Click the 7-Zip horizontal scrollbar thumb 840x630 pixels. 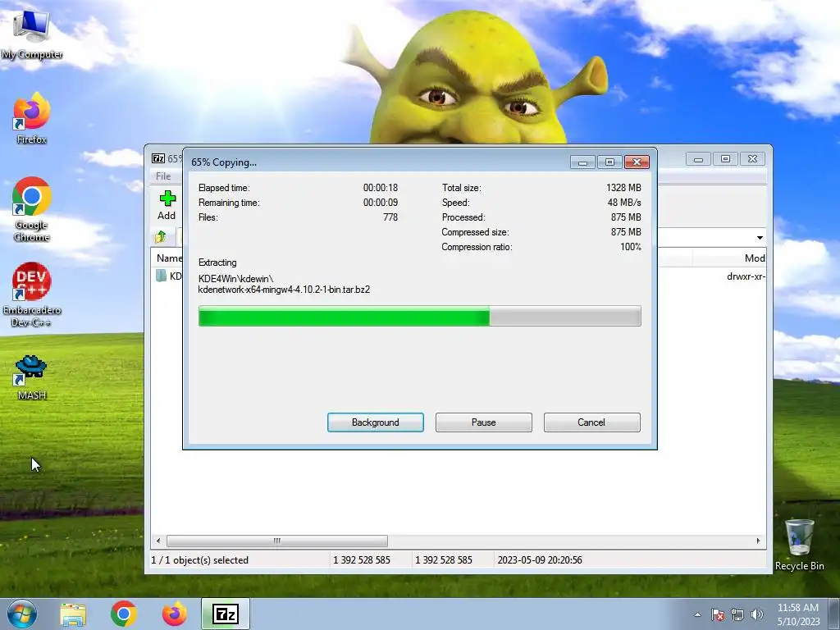click(277, 541)
